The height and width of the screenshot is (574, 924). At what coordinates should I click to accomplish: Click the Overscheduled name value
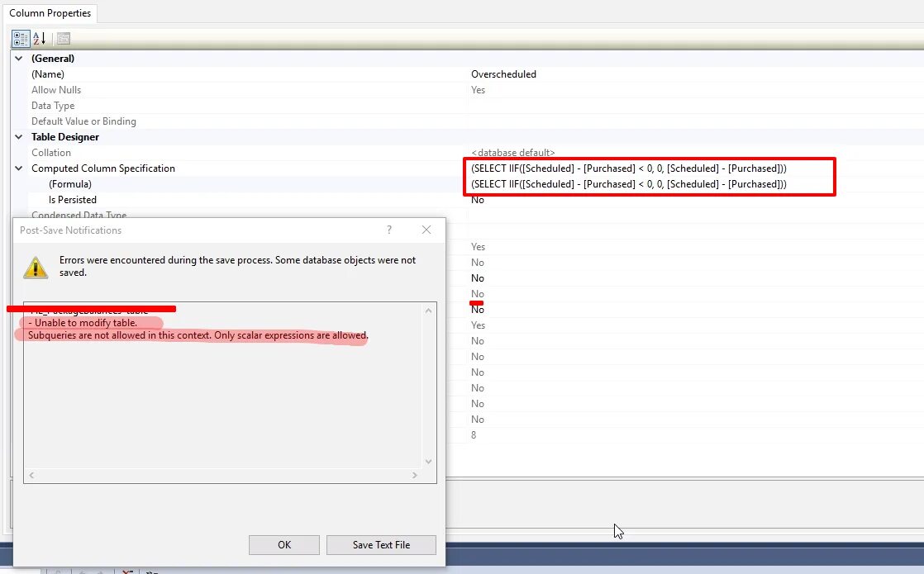[504, 74]
